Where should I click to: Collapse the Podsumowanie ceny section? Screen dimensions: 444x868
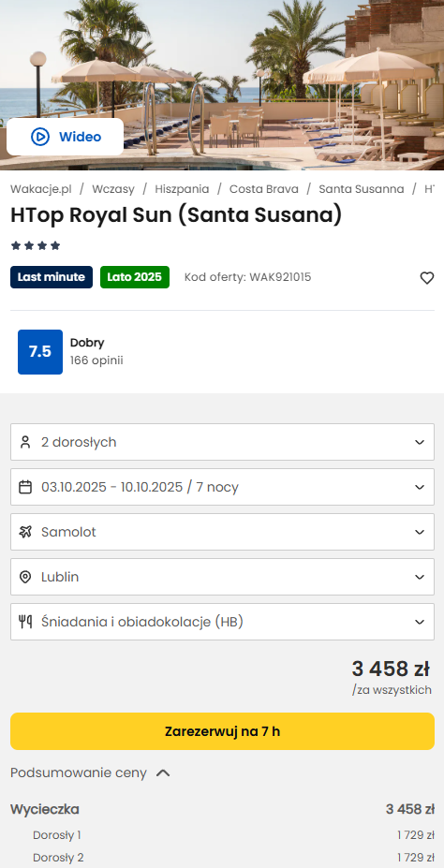pos(90,772)
